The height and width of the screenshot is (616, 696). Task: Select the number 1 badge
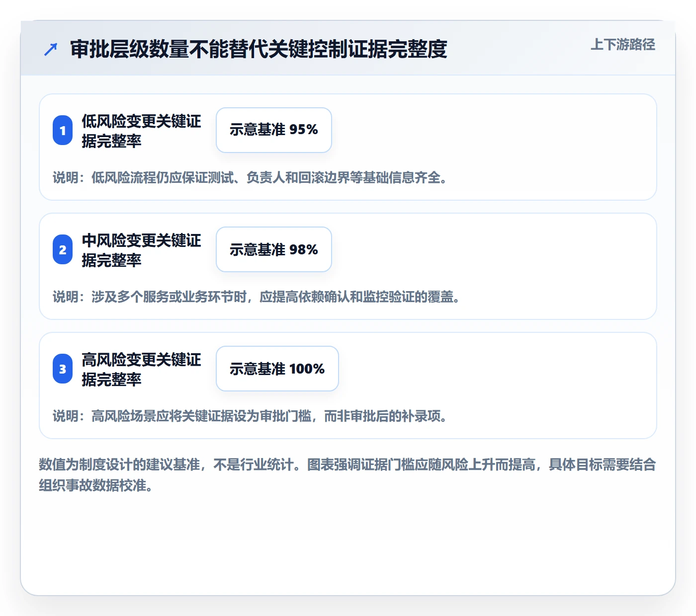click(x=63, y=130)
